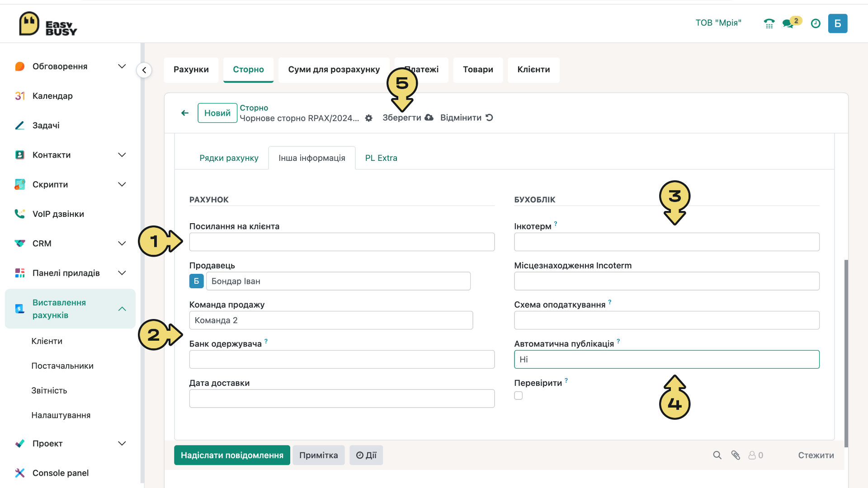
Task: Expand the Контакти menu chevron
Action: click(x=122, y=155)
